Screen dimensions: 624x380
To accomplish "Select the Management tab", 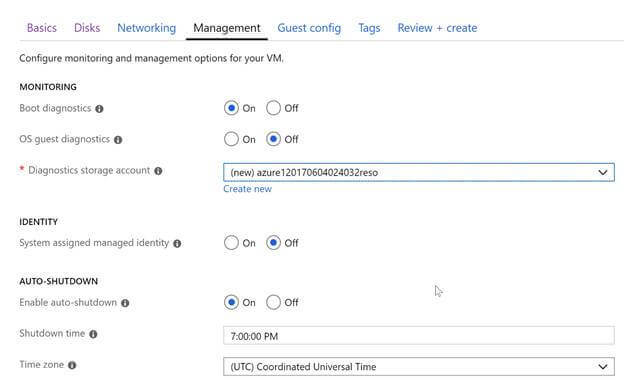I will coord(227,28).
